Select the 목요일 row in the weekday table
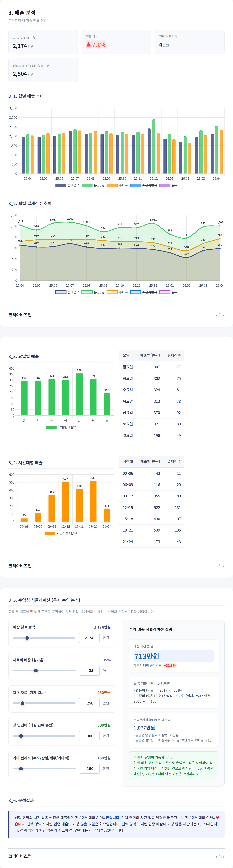 (x=152, y=401)
